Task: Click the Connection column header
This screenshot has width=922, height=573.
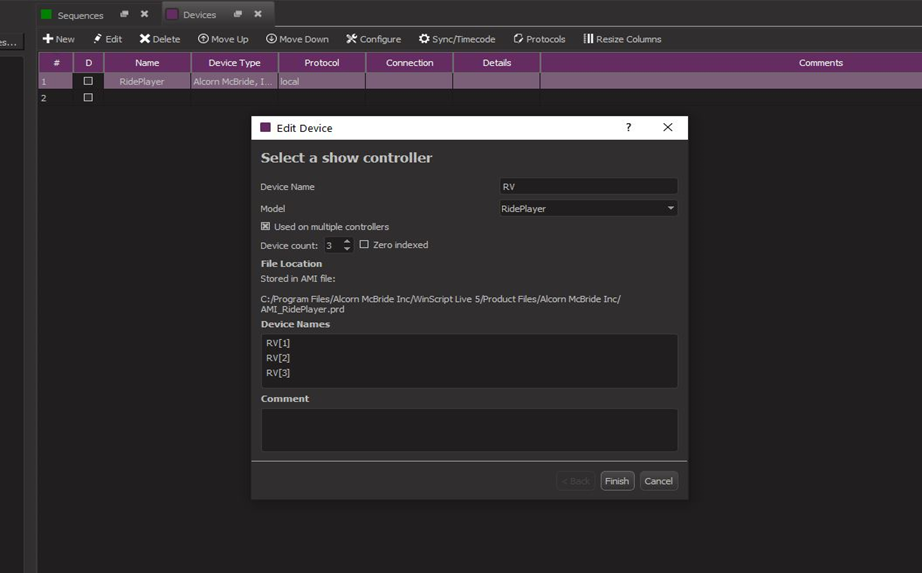Action: coord(409,62)
